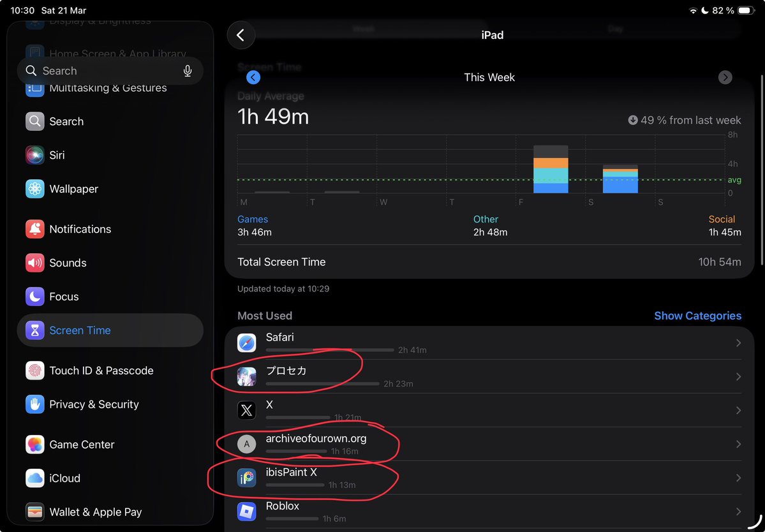Open Roblox details chevron
Screen dimensions: 765x532
coord(738,512)
